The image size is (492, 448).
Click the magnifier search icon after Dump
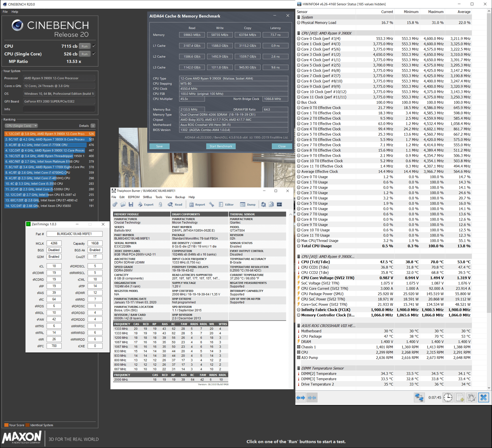[x=263, y=204]
